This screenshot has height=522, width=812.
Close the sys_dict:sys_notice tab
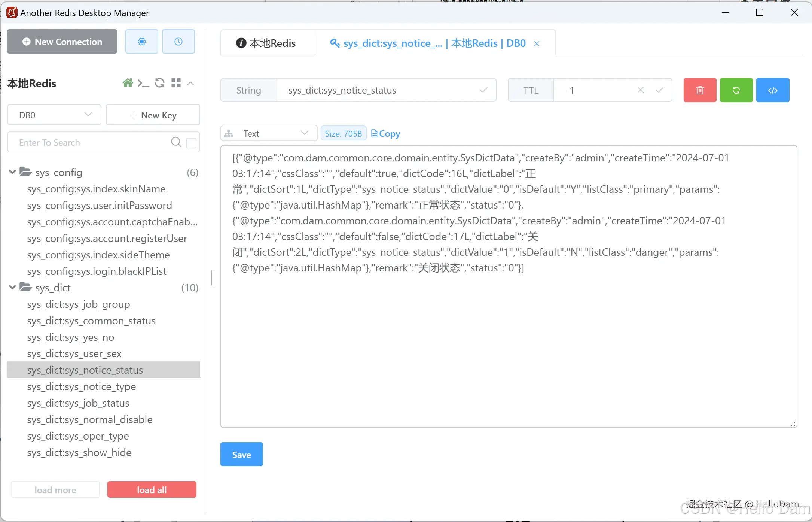tap(537, 44)
